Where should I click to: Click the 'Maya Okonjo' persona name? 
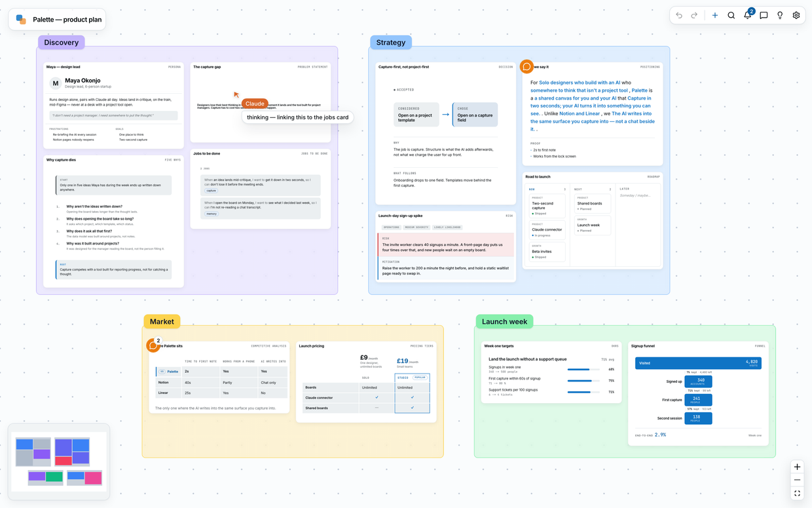pyautogui.click(x=83, y=81)
